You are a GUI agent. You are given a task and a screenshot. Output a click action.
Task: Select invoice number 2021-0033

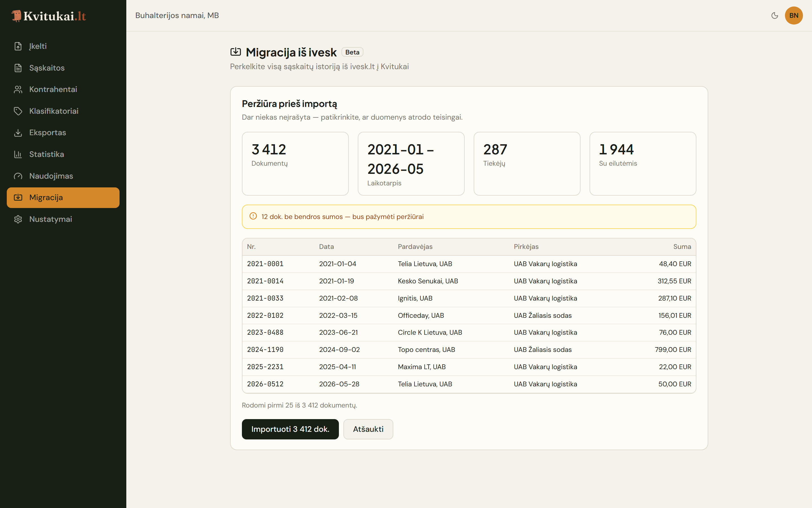pyautogui.click(x=265, y=298)
